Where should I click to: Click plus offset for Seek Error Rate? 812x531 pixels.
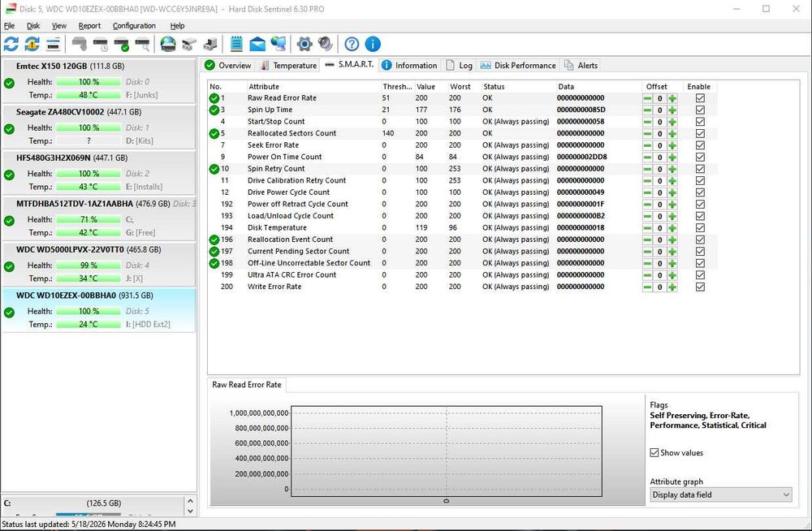point(672,145)
